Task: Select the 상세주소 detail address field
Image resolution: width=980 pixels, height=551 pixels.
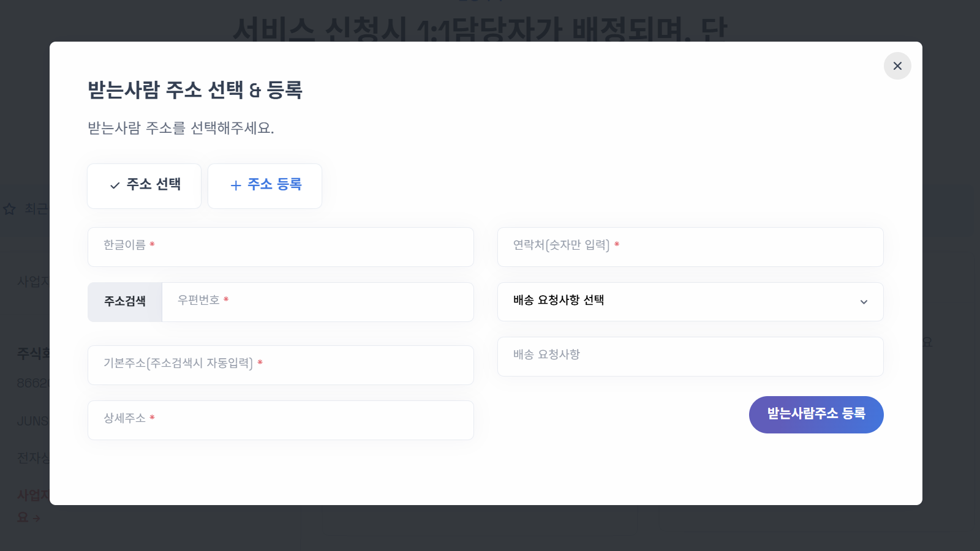Action: click(x=281, y=420)
